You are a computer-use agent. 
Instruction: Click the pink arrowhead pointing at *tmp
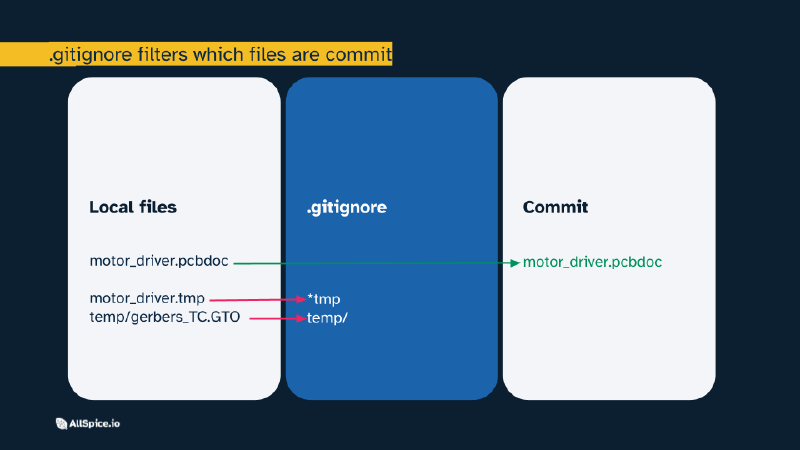[x=301, y=299]
